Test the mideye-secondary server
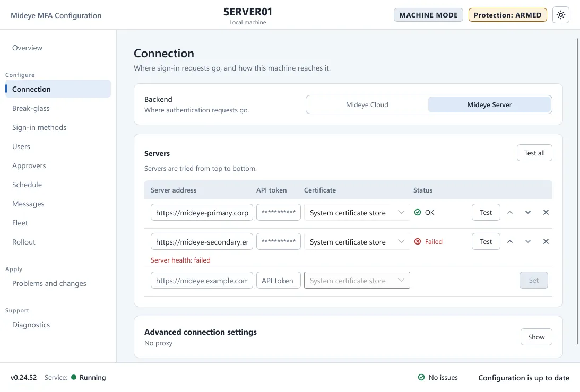 [x=486, y=241]
